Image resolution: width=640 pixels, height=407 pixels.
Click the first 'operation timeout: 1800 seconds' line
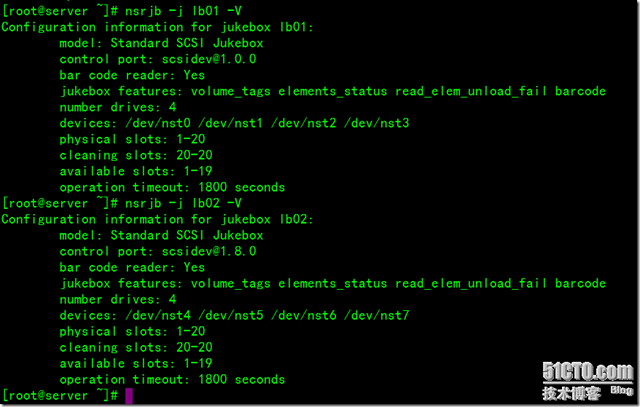(172, 187)
